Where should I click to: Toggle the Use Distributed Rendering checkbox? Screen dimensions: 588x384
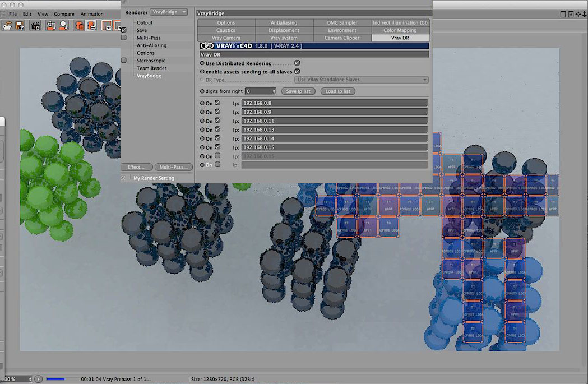click(297, 63)
